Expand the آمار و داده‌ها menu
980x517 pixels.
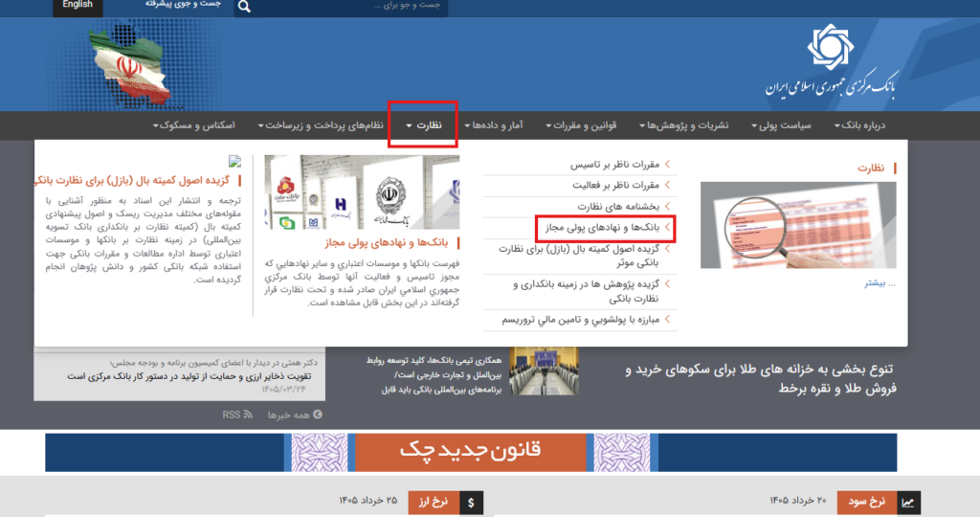(494, 125)
